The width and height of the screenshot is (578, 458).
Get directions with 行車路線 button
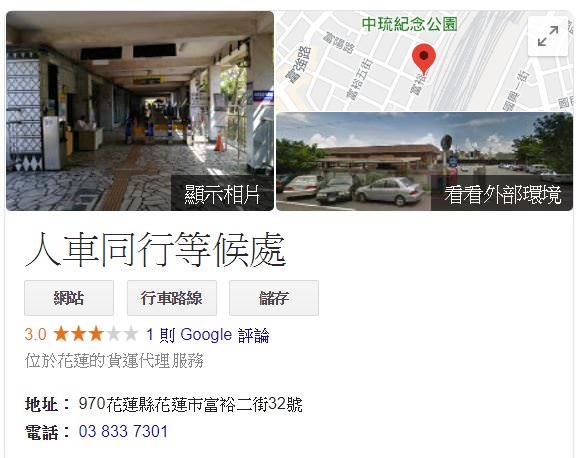[x=172, y=298]
